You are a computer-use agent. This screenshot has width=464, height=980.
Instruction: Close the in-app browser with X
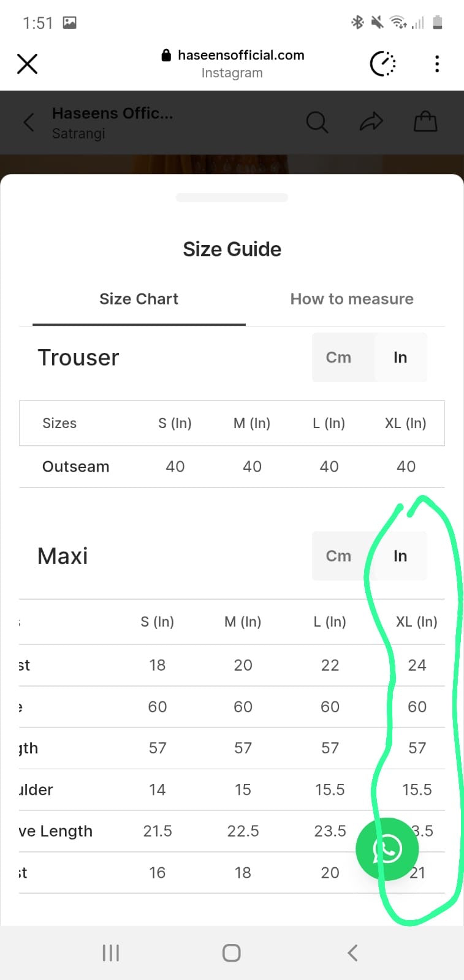(x=27, y=64)
